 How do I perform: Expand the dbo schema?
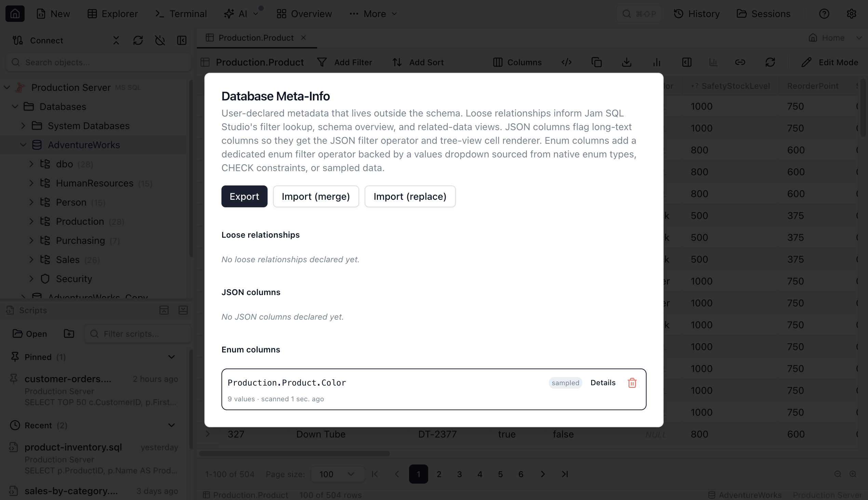[x=31, y=164]
